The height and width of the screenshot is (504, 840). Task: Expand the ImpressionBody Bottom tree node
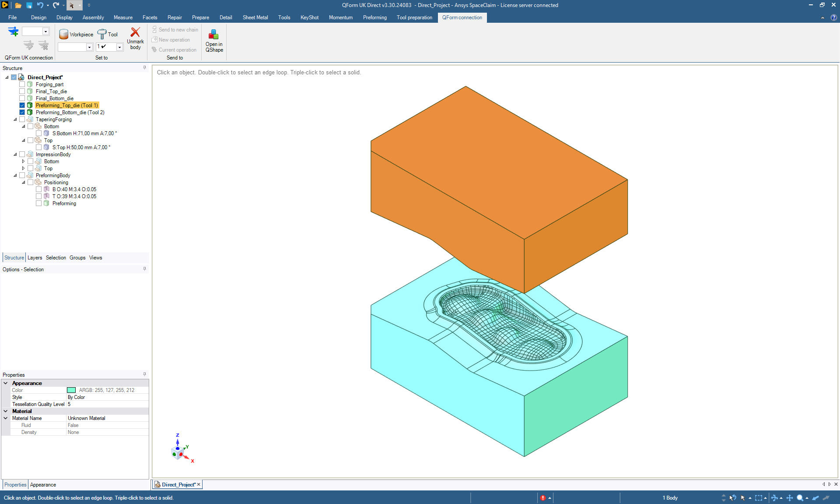(24, 161)
